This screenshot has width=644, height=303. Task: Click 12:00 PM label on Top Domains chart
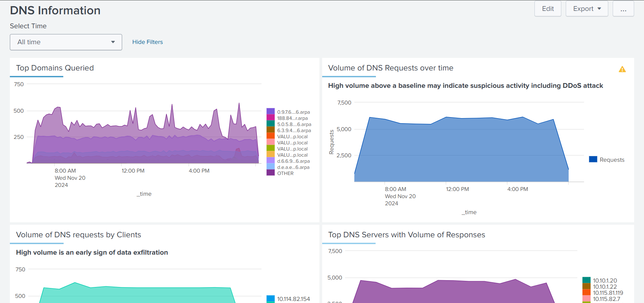[133, 171]
